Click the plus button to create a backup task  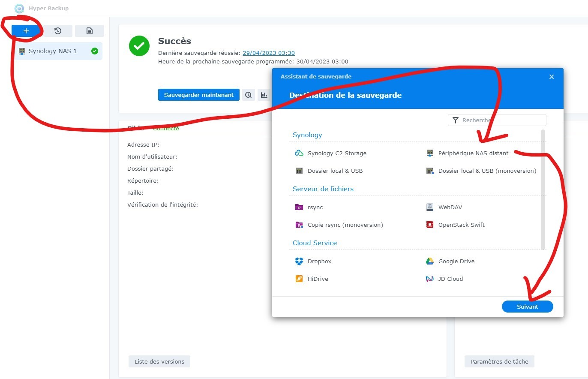pos(26,31)
